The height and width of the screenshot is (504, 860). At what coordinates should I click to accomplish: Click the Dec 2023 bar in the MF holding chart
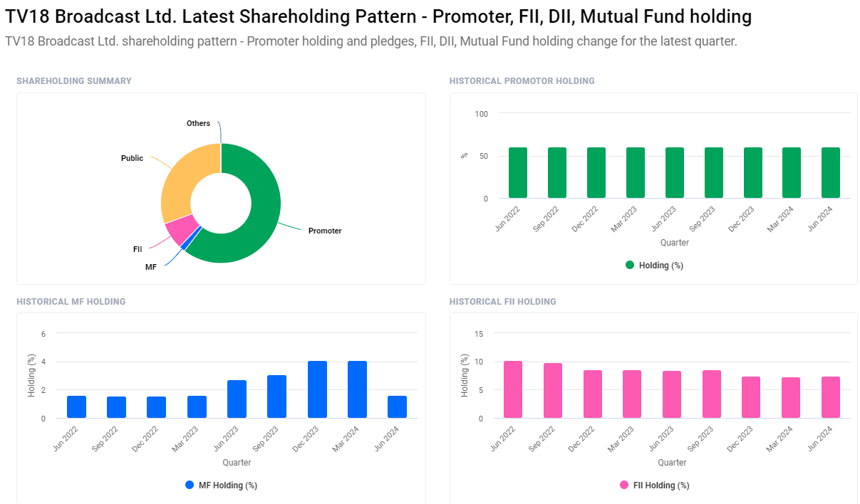tap(317, 390)
